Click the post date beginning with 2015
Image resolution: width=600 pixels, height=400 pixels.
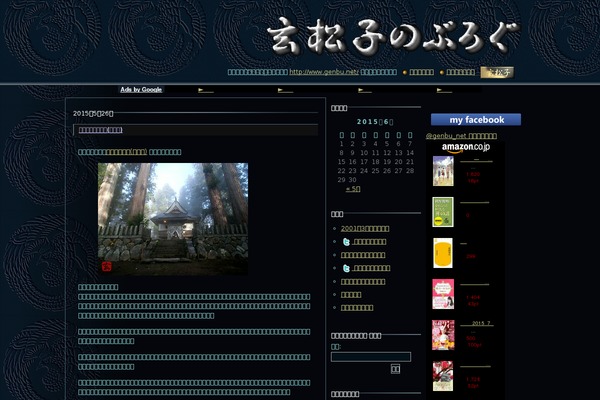(93, 113)
